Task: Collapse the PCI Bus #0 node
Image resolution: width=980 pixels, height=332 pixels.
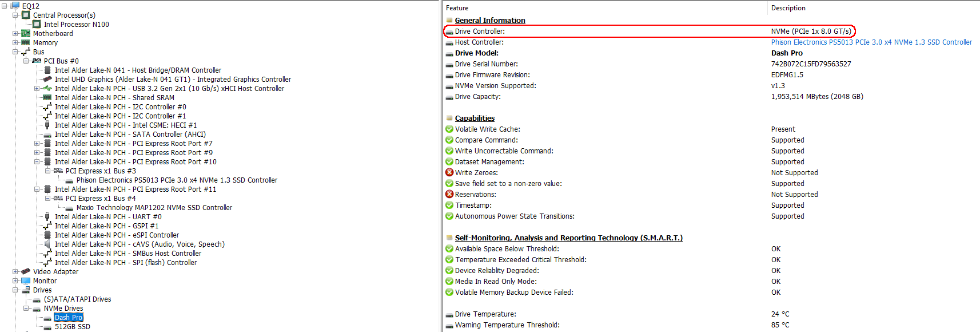Action: click(26, 61)
